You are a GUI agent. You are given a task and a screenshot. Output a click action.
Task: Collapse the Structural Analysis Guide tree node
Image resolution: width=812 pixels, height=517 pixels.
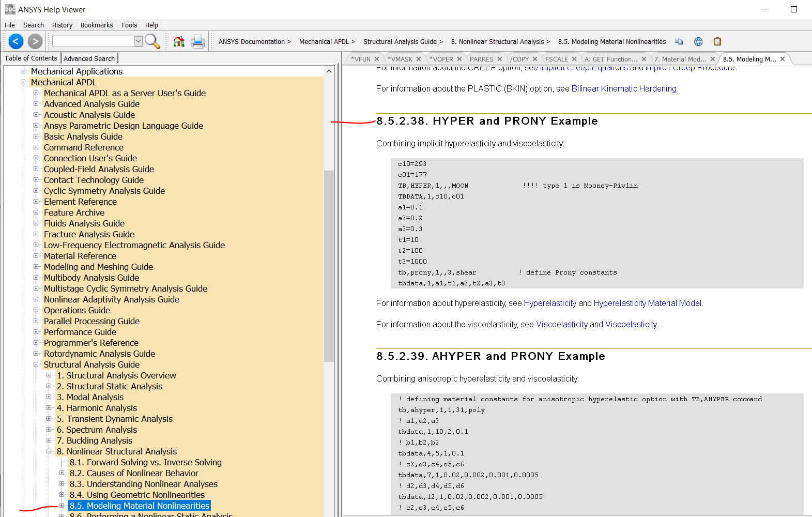point(36,364)
